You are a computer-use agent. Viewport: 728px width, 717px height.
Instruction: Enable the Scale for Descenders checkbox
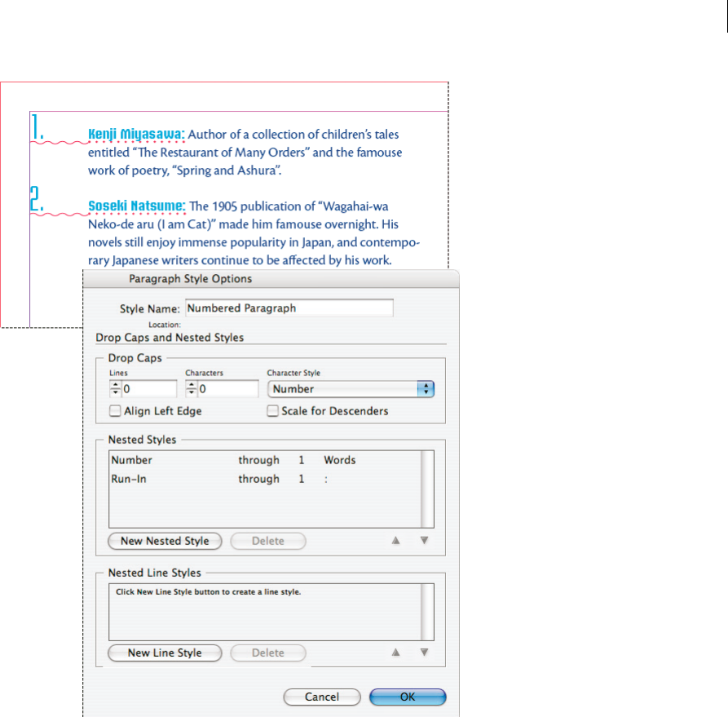coord(272,411)
